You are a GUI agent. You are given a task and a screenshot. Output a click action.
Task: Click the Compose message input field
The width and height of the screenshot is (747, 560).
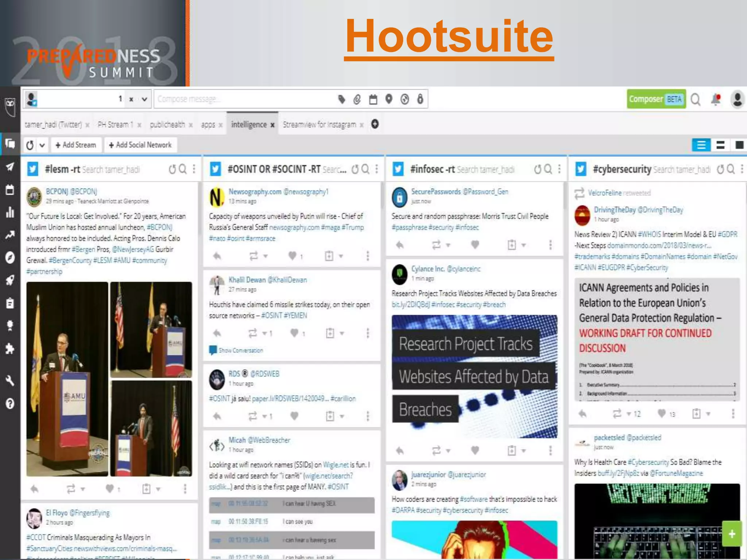244,99
